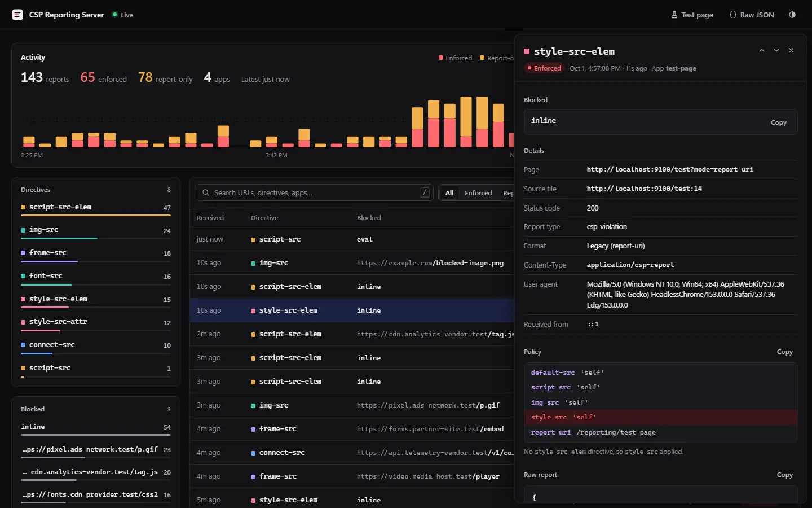Click the App test-page label in detail header
The image size is (812, 508).
click(x=674, y=68)
